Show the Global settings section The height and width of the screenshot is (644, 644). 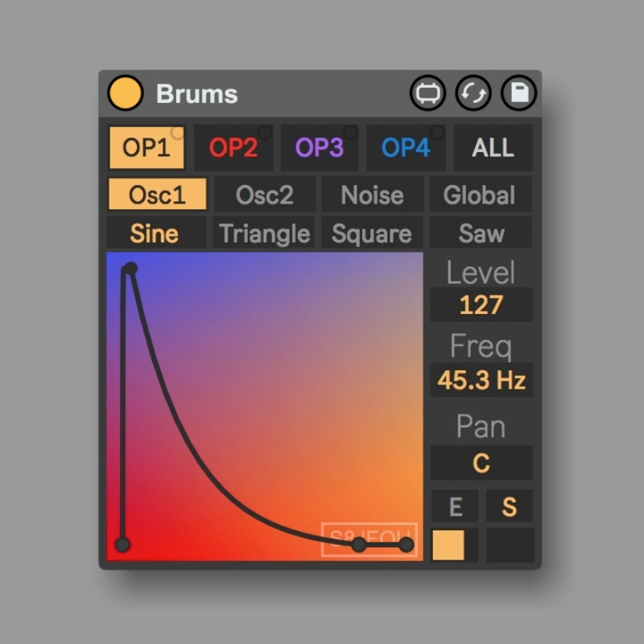tap(480, 195)
